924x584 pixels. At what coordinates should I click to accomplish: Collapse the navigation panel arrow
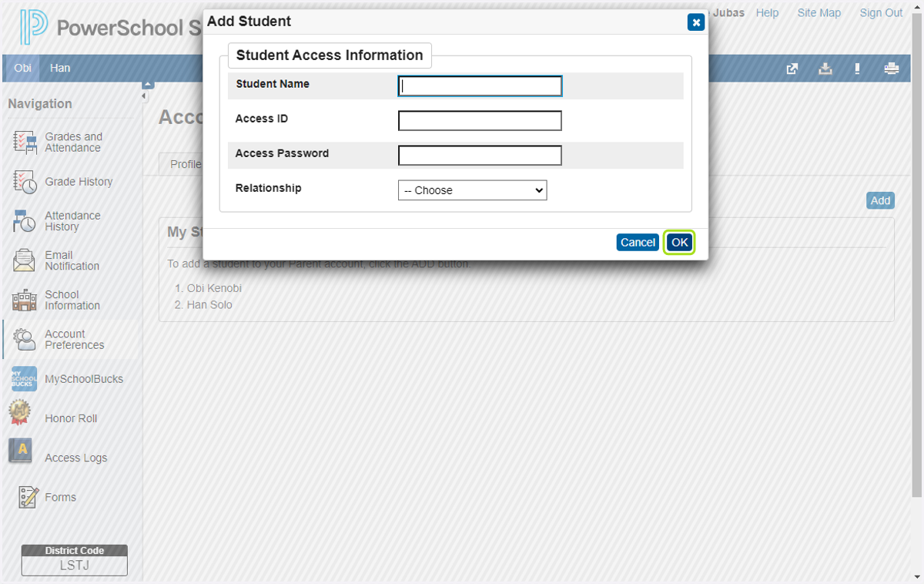[144, 96]
